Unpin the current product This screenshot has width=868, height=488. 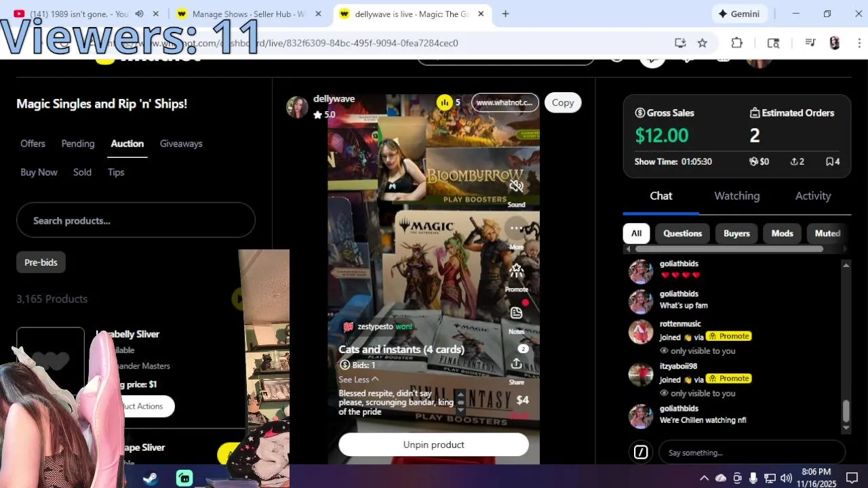(433, 445)
